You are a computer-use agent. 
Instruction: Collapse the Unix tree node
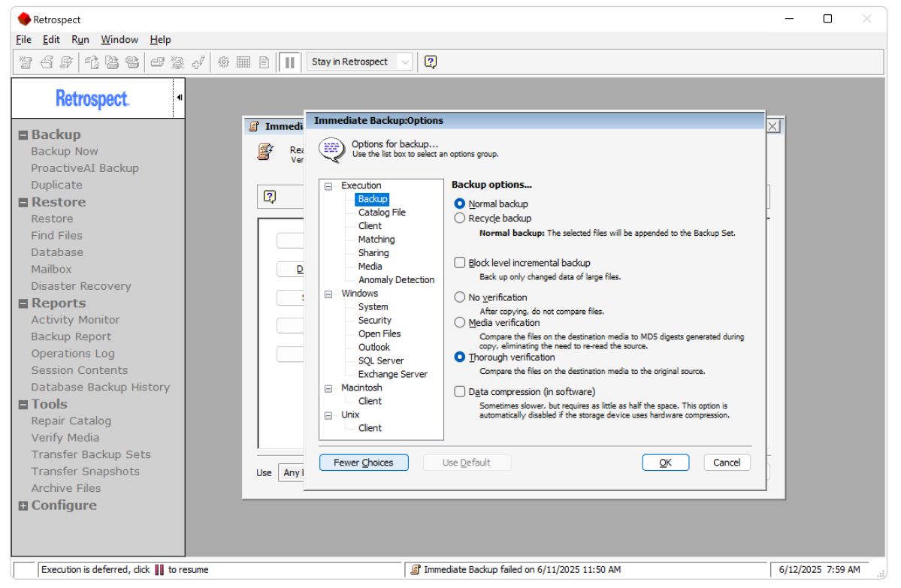(328, 415)
